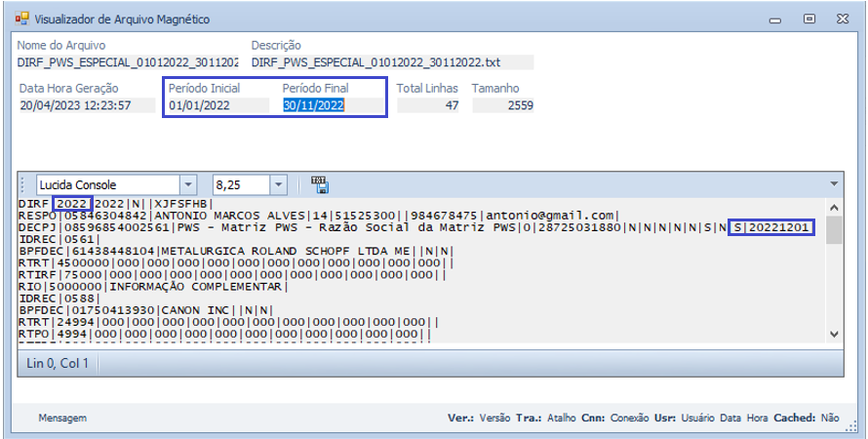Image resolution: width=868 pixels, height=439 pixels.
Task: Click the RTRT|24994 line
Action: click(228, 322)
